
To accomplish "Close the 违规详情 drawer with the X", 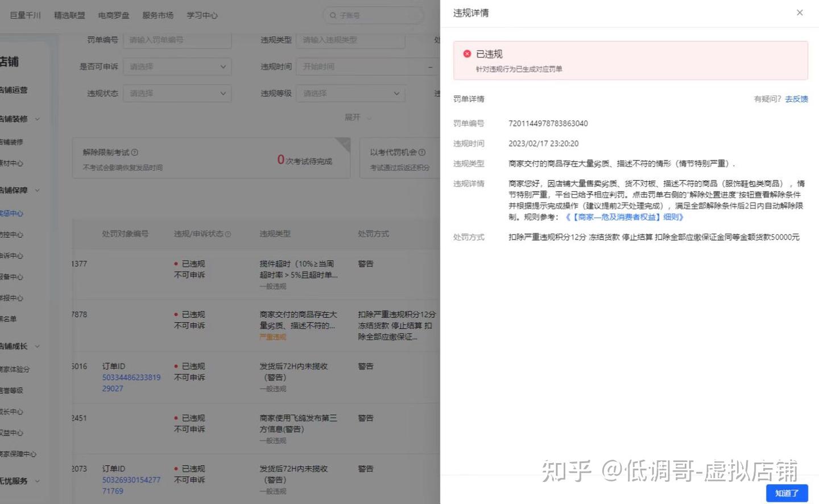I will (799, 13).
